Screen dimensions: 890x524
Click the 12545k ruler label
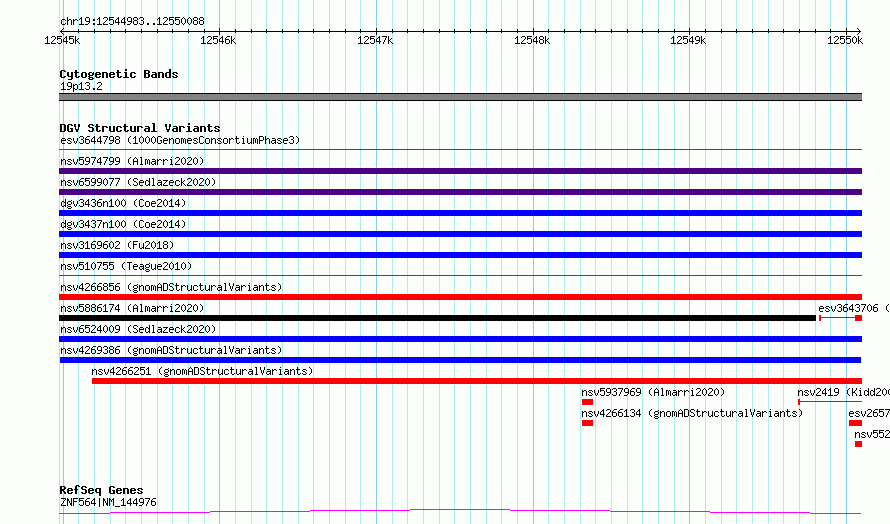[62, 40]
